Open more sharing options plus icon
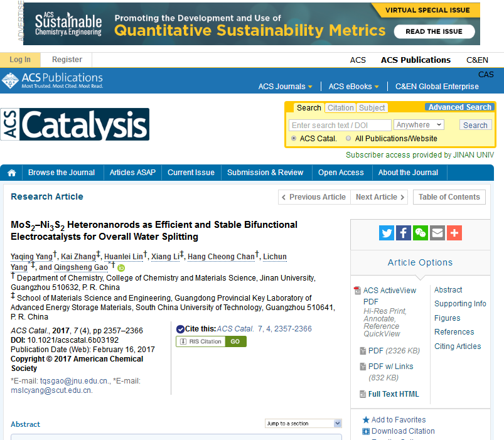 [454, 233]
